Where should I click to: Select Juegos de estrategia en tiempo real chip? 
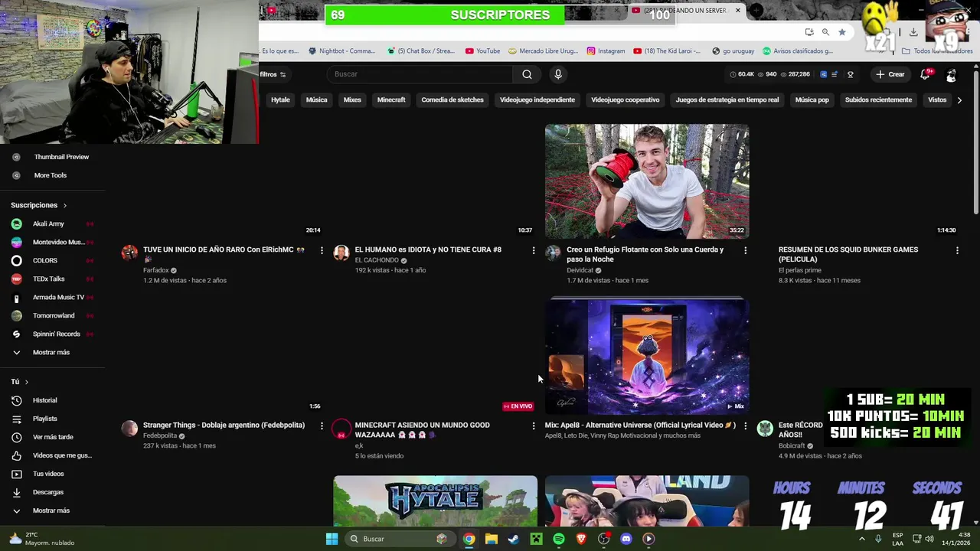[727, 99]
